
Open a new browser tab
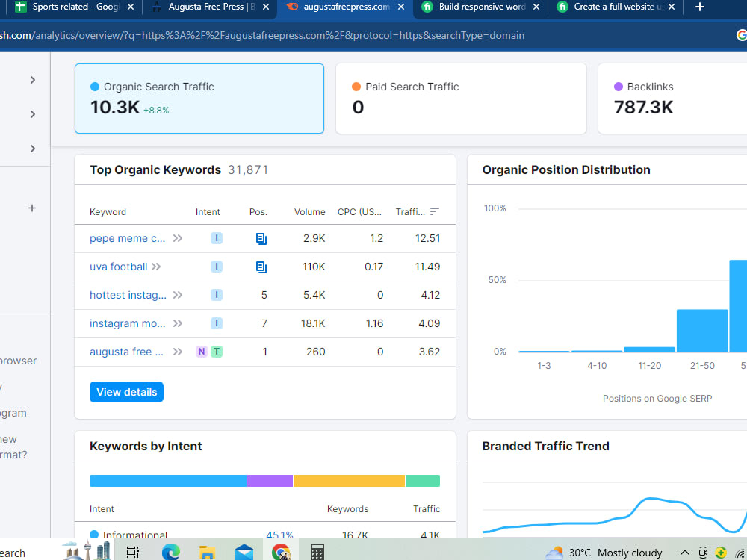point(699,7)
